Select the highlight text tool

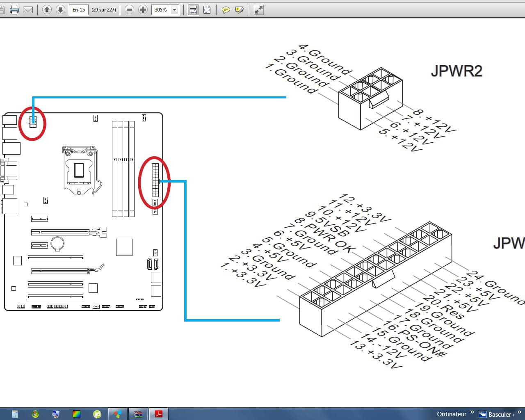[240, 10]
